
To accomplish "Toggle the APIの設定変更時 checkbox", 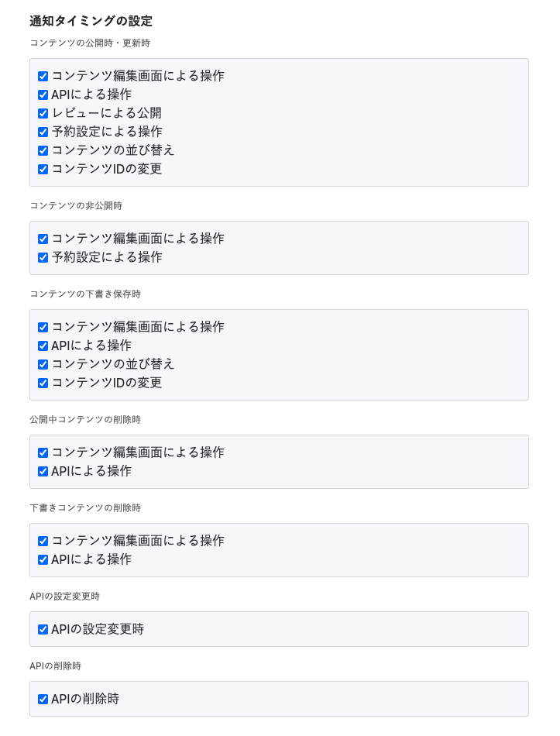I will [x=43, y=630].
